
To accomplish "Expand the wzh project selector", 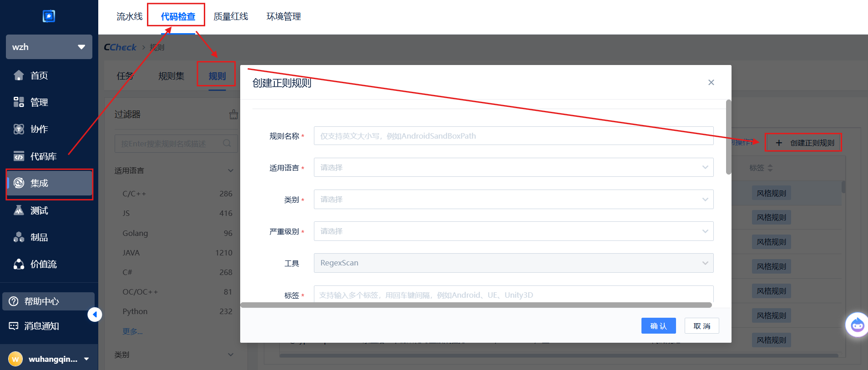I will coord(49,47).
